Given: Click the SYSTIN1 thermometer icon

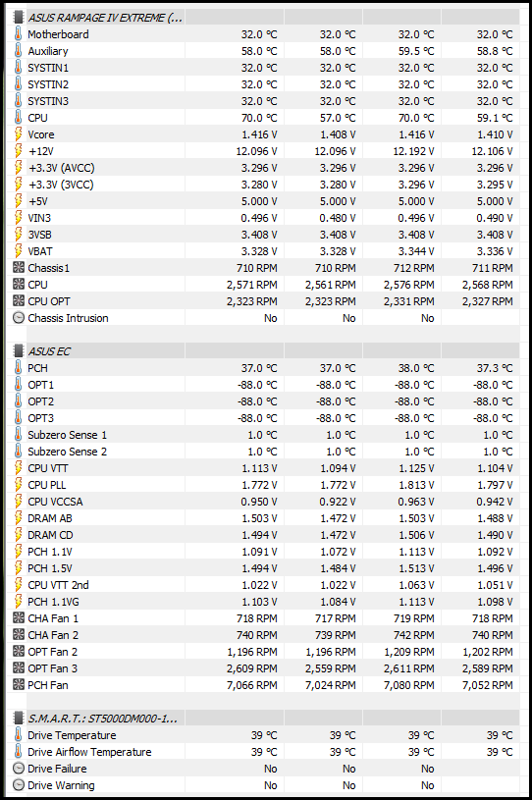Looking at the screenshot, I should (19, 68).
